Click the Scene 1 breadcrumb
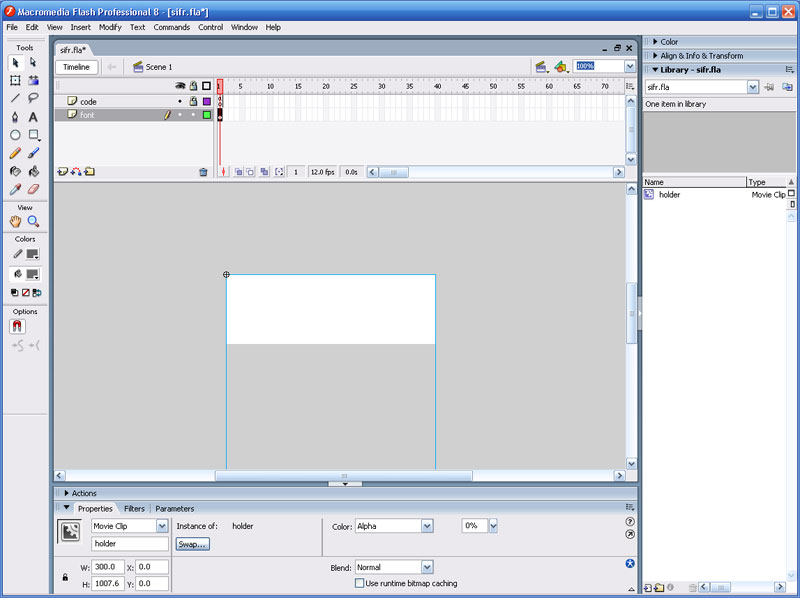This screenshot has height=598, width=800. pos(153,67)
